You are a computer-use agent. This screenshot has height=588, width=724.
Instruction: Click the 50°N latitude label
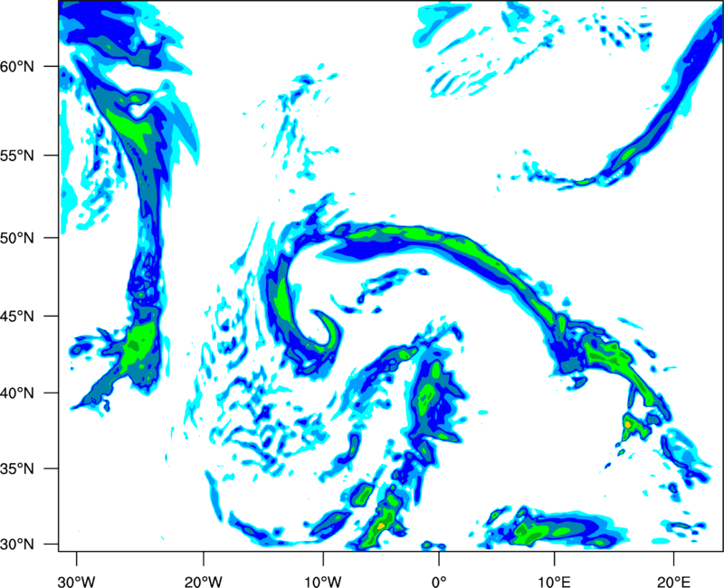17,239
